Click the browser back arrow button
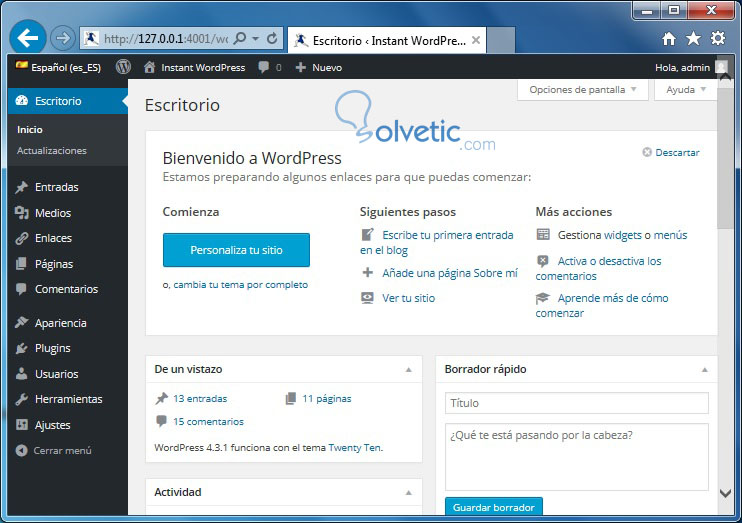742x523 pixels. tap(27, 38)
